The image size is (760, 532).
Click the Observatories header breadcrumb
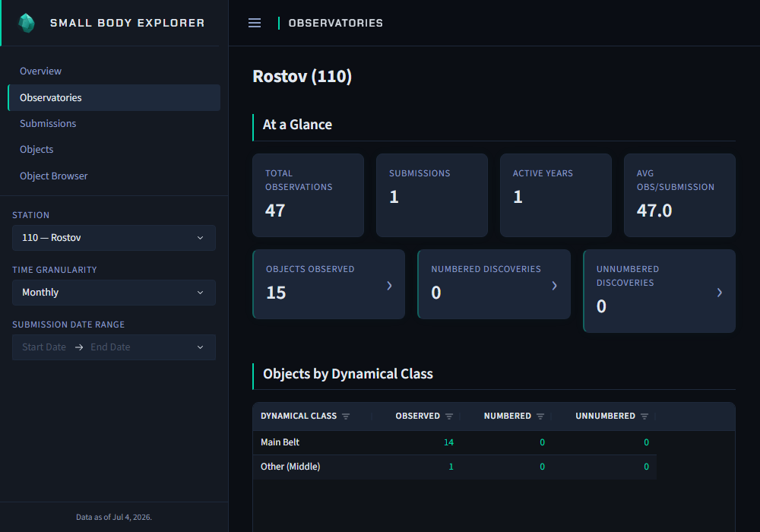tap(335, 24)
